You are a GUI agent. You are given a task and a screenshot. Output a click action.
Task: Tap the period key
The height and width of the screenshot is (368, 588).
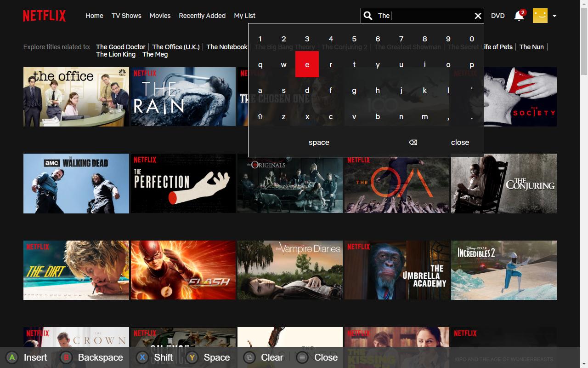coord(472,116)
